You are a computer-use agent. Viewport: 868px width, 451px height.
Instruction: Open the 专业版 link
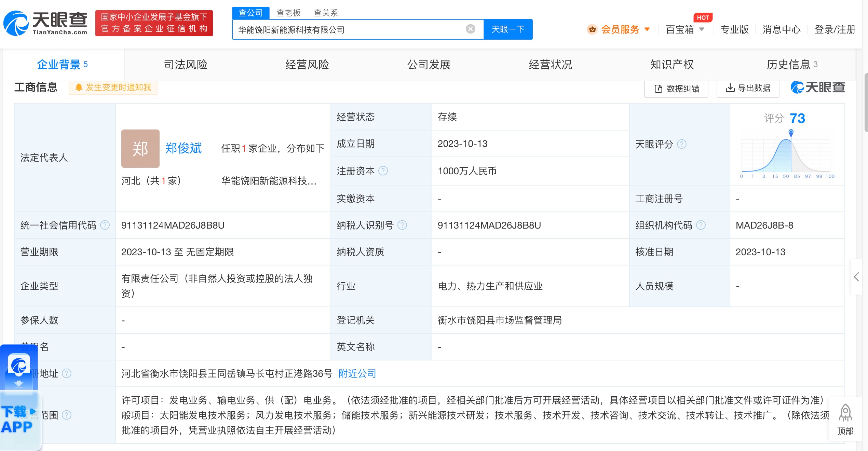[x=734, y=29]
